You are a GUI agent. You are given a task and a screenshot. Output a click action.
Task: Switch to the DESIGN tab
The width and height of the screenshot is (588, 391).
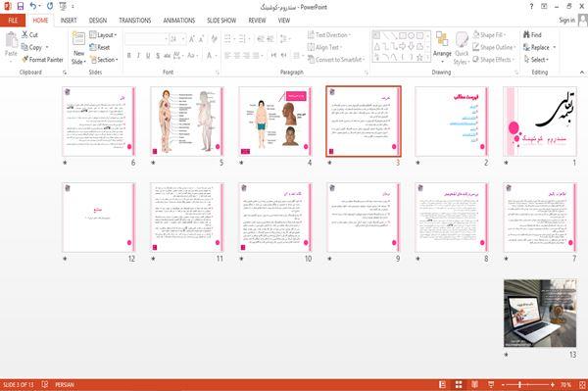pyautogui.click(x=97, y=21)
